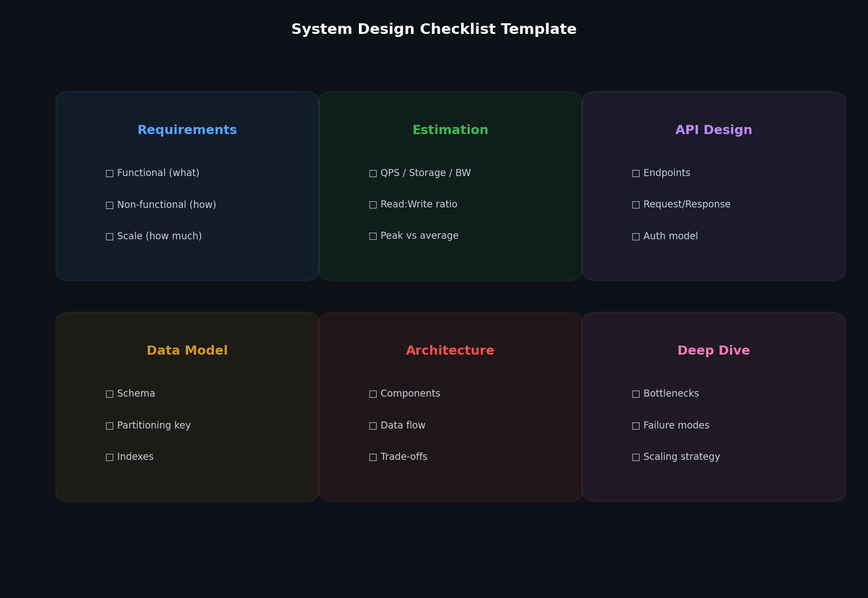Screen dimensions: 868x598
Task: Select the Architecture card heading
Action: click(450, 351)
